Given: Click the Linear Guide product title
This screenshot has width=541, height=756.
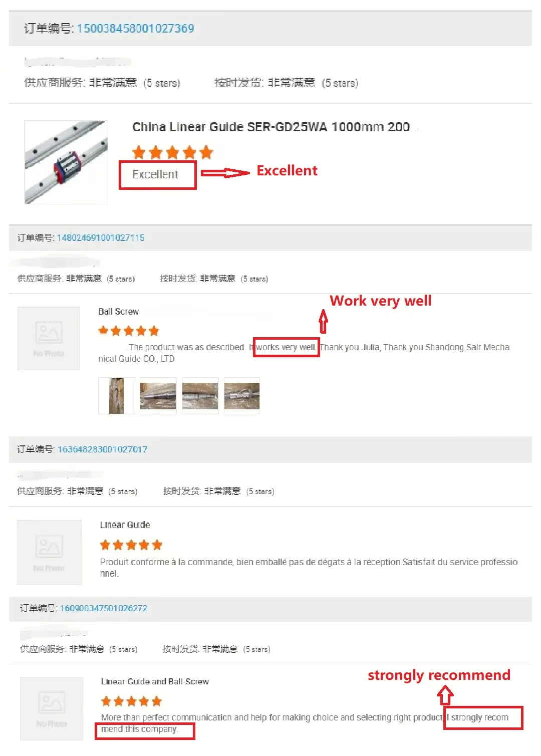Looking at the screenshot, I should point(125,525).
